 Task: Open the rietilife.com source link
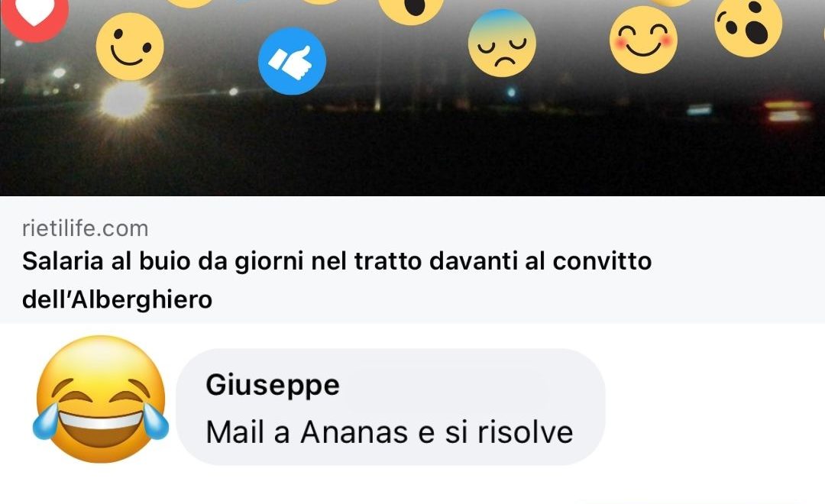[x=86, y=228]
